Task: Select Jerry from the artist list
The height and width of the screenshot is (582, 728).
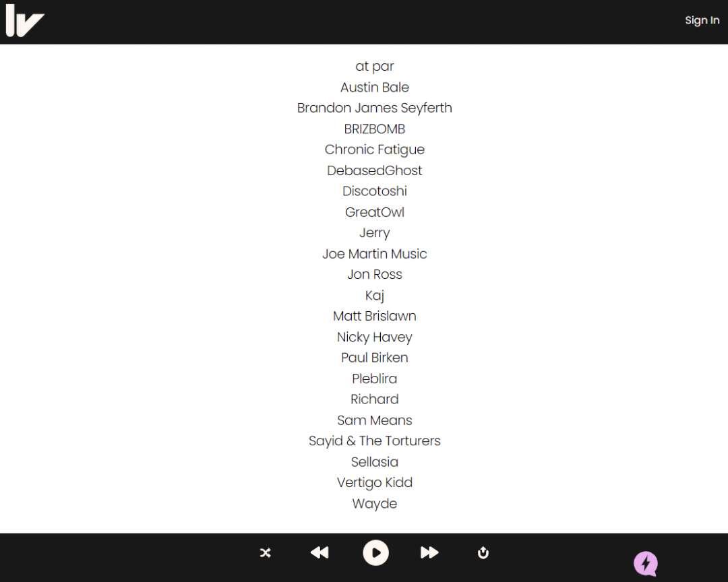Action: click(375, 233)
